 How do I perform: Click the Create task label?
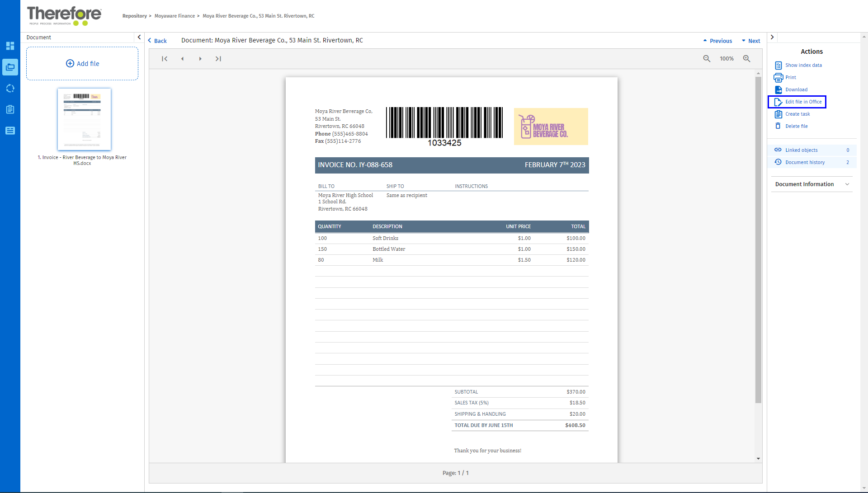coord(797,114)
